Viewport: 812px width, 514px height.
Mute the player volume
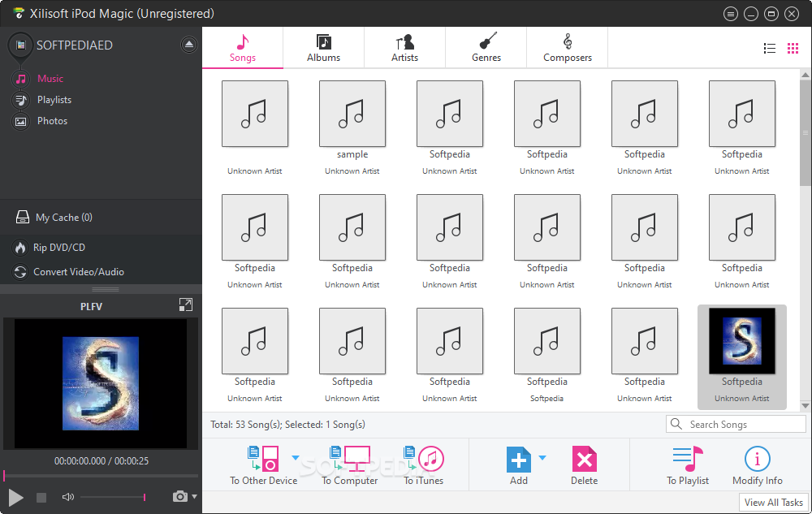click(x=68, y=497)
